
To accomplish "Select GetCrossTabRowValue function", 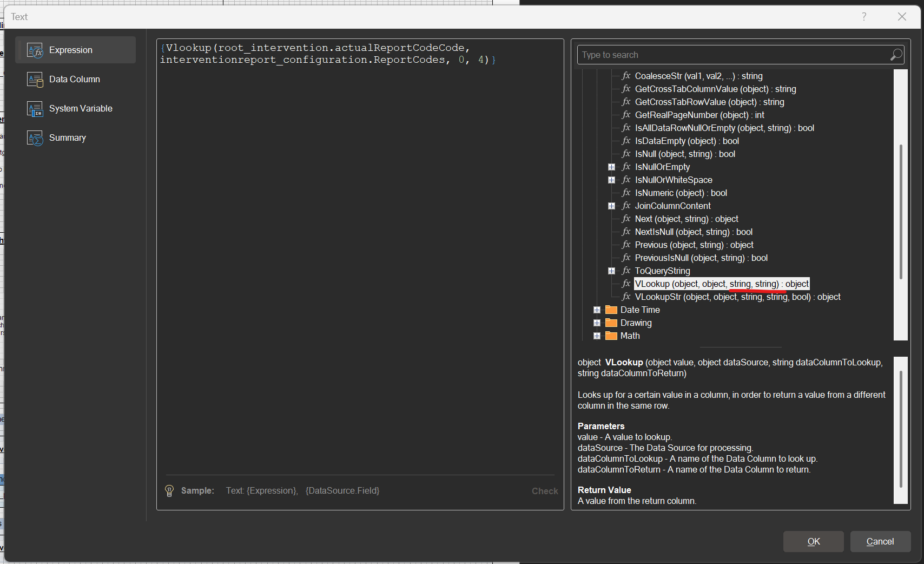I will tap(709, 102).
